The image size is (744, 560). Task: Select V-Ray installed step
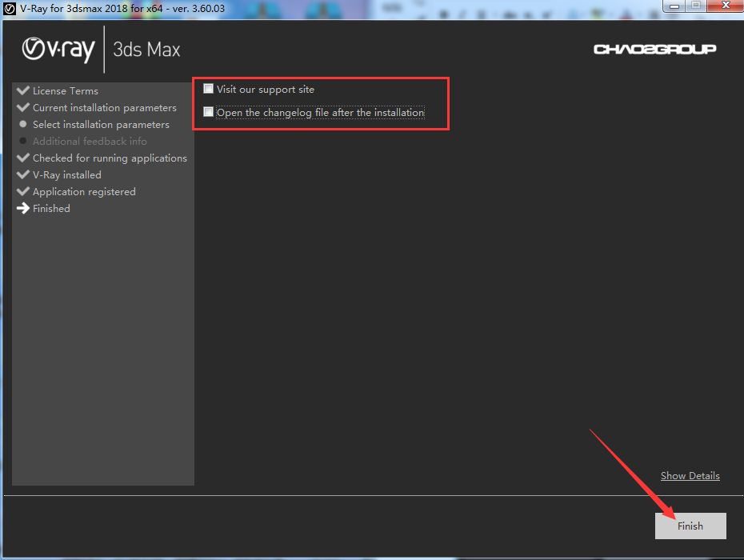click(67, 174)
